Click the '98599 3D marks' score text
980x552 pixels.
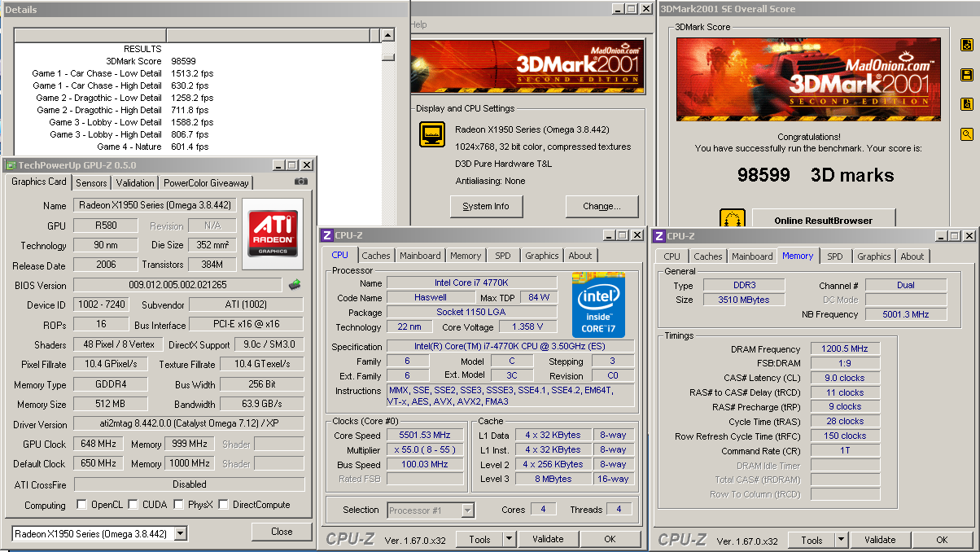click(x=816, y=175)
